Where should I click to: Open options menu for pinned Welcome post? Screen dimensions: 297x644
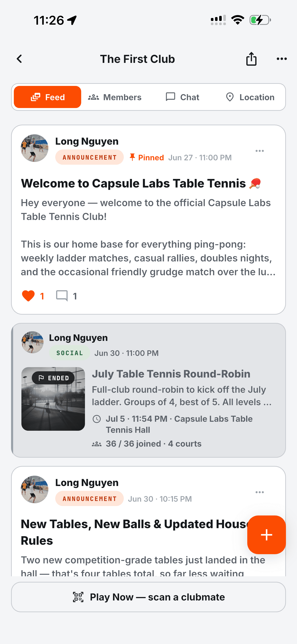[259, 151]
